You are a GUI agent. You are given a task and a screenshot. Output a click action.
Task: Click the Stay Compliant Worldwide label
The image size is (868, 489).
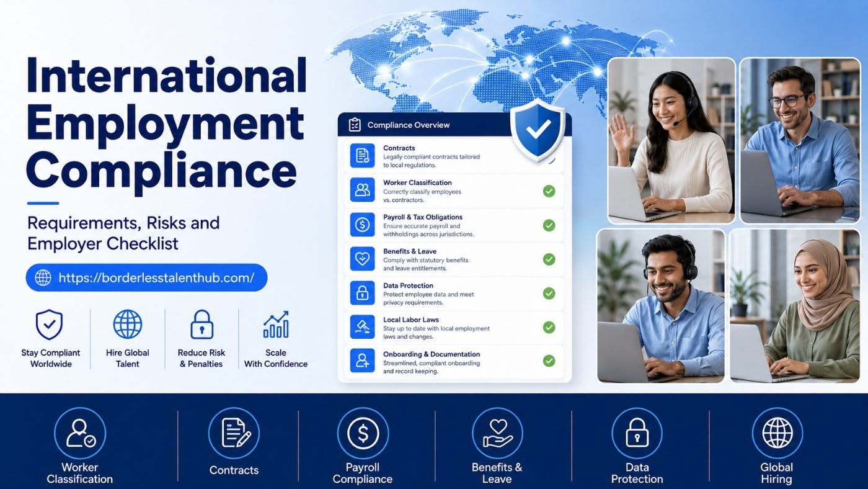[x=51, y=358]
